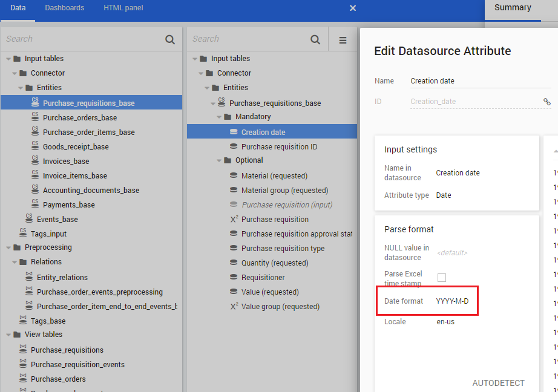Click the Entity_relations join icon
This screenshot has height=392, width=558.
tap(29, 277)
